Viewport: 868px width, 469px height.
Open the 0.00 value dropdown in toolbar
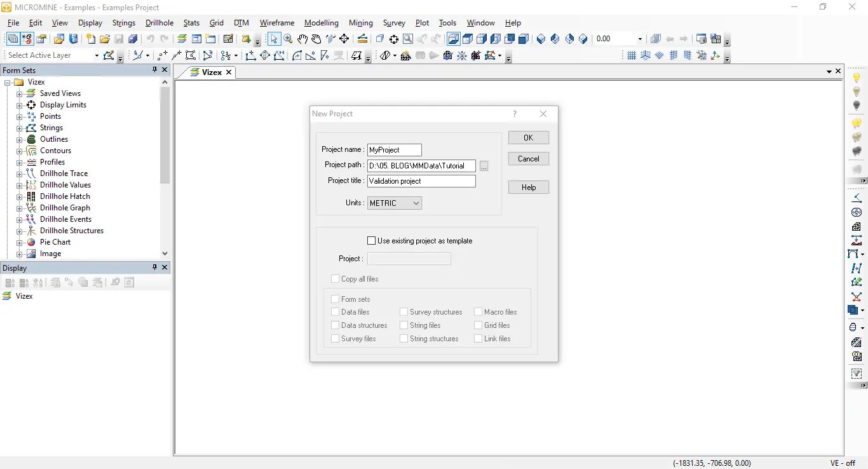(640, 39)
